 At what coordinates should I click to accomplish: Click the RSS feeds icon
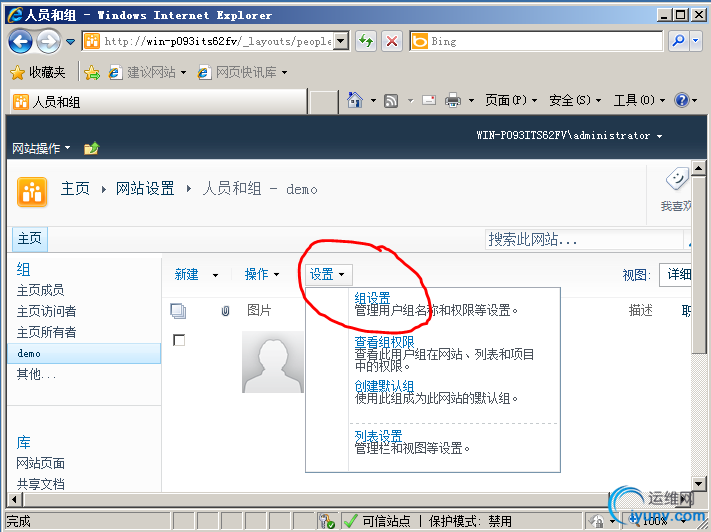tap(391, 100)
